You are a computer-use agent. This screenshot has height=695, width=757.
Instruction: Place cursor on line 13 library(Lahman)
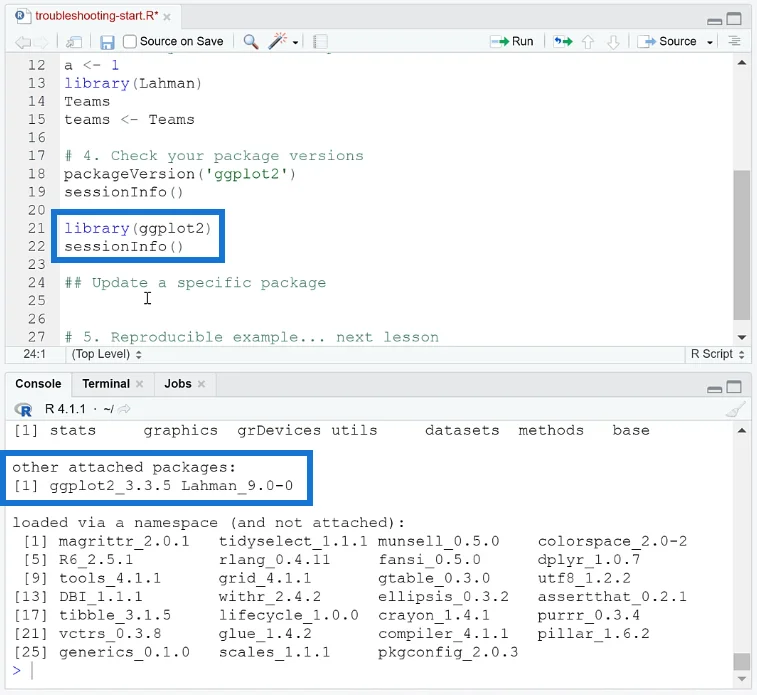click(133, 83)
